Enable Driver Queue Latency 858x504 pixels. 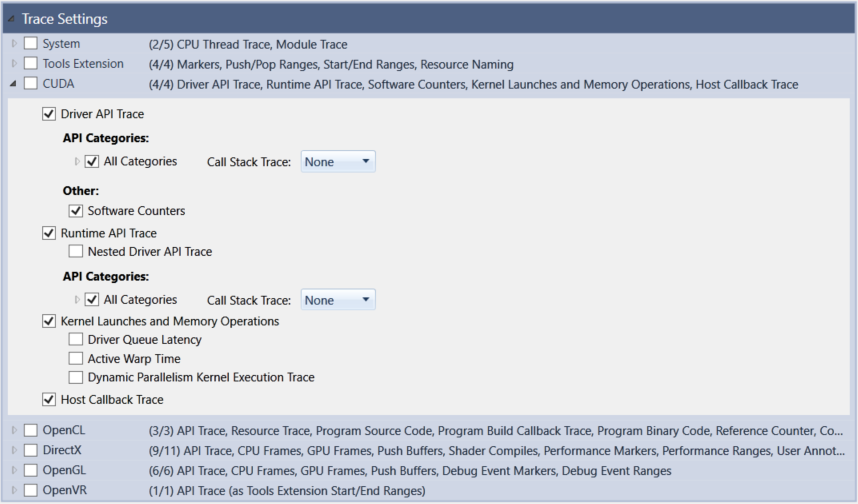click(76, 340)
